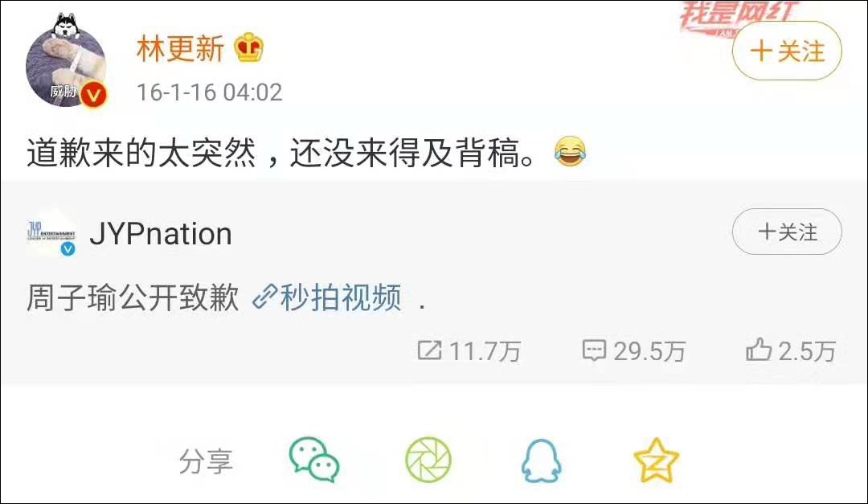Open the reposted text 周子瑜公开致歉
The height and width of the screenshot is (504, 868).
(133, 298)
